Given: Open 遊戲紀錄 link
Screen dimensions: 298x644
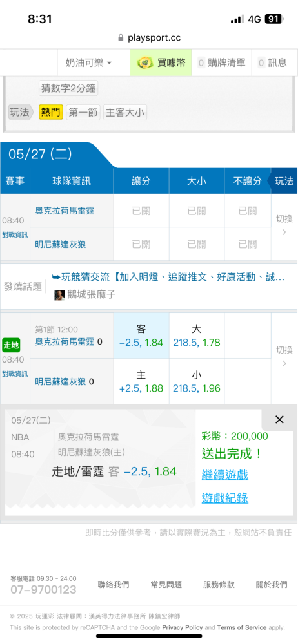Looking at the screenshot, I should click(224, 498).
